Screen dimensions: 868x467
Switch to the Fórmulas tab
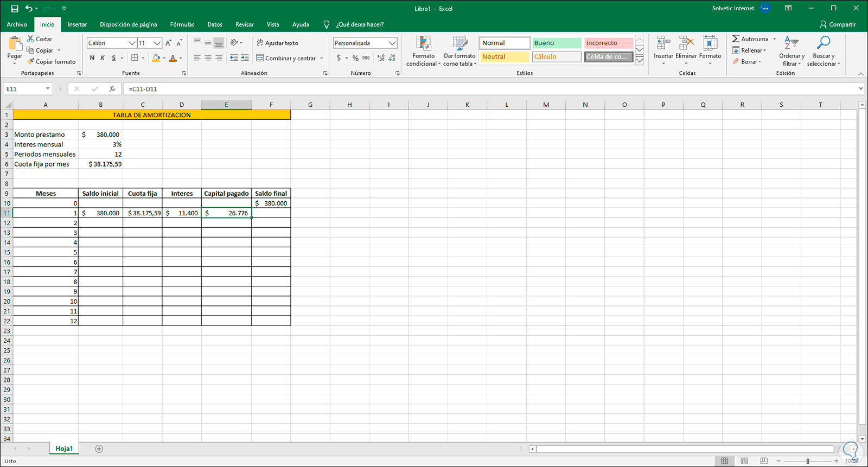[182, 24]
